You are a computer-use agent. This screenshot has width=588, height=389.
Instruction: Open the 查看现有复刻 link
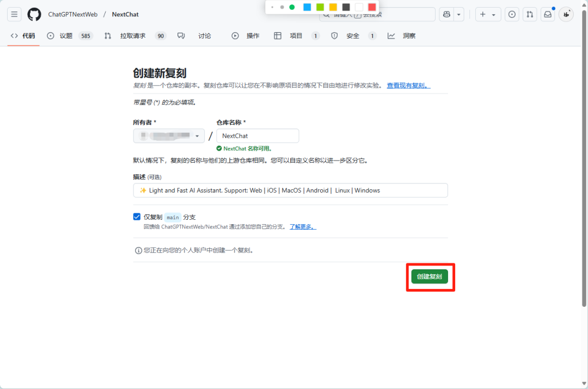coord(408,85)
